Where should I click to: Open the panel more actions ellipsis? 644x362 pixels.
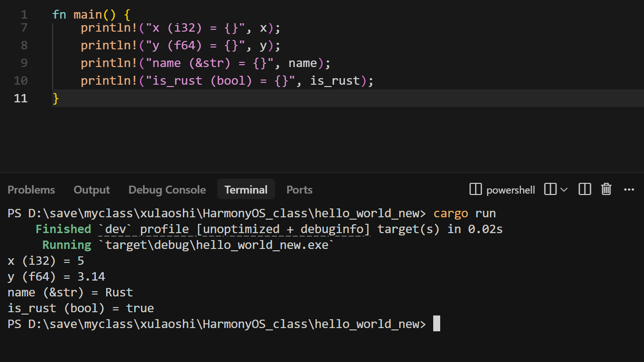pos(629,190)
